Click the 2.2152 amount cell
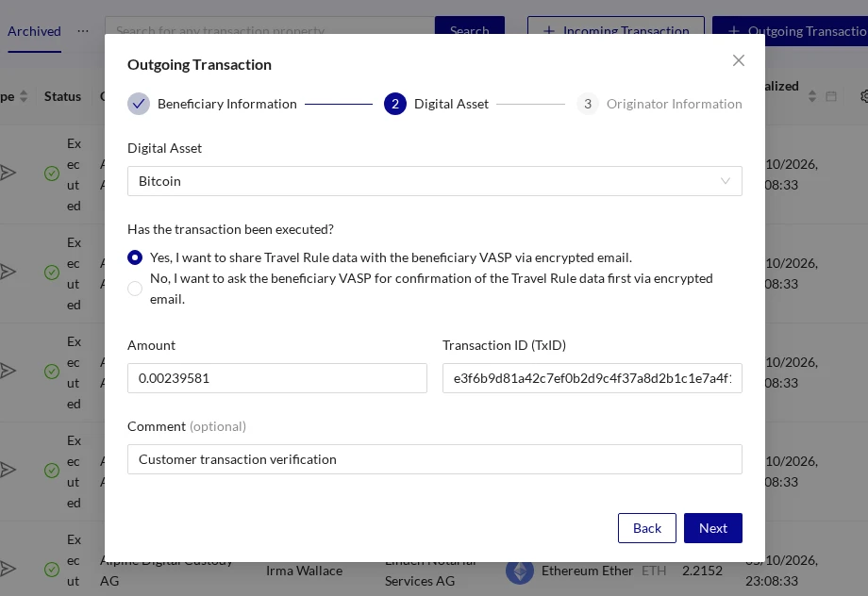Image resolution: width=868 pixels, height=596 pixels. tap(702, 571)
